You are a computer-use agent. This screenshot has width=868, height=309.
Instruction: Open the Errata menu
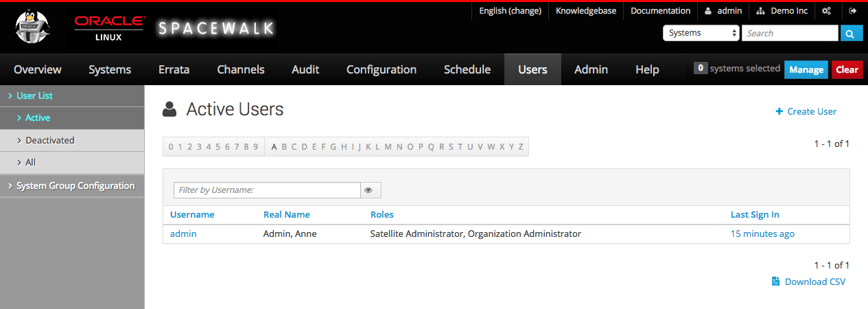click(x=174, y=69)
